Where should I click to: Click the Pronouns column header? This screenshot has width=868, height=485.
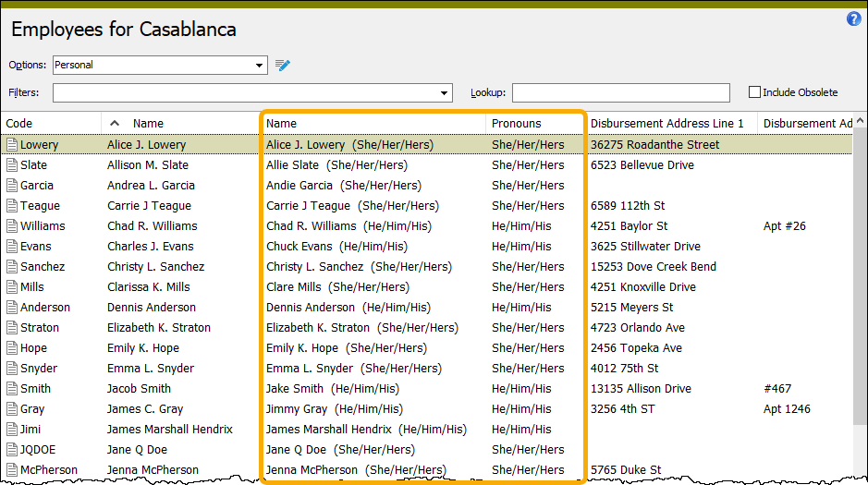(516, 123)
